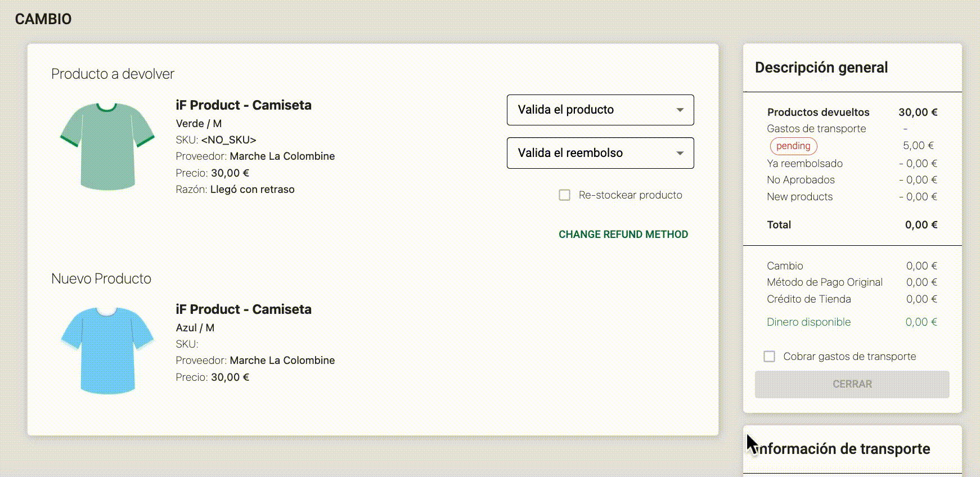The width and height of the screenshot is (980, 477).
Task: Click the Descripción general heading
Action: tap(821, 67)
